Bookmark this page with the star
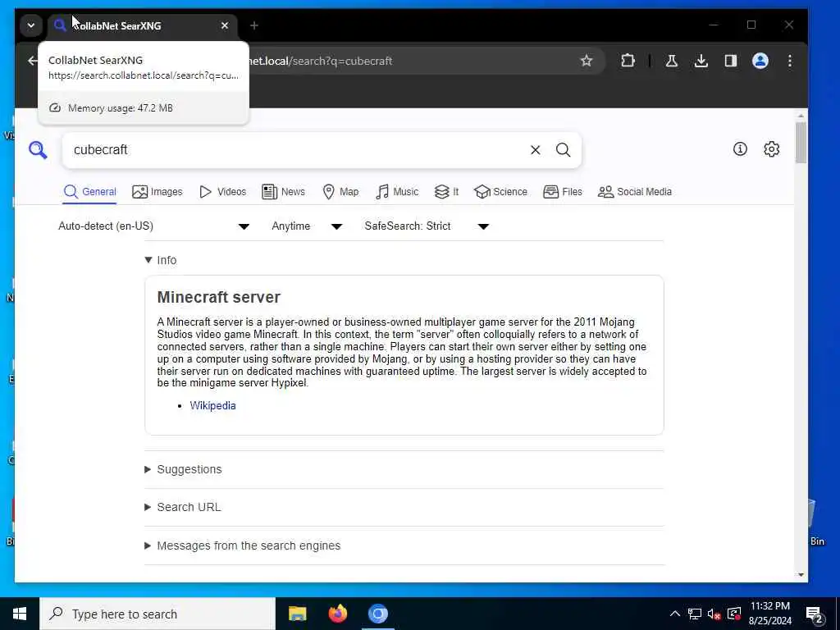This screenshot has width=840, height=630. [x=587, y=61]
